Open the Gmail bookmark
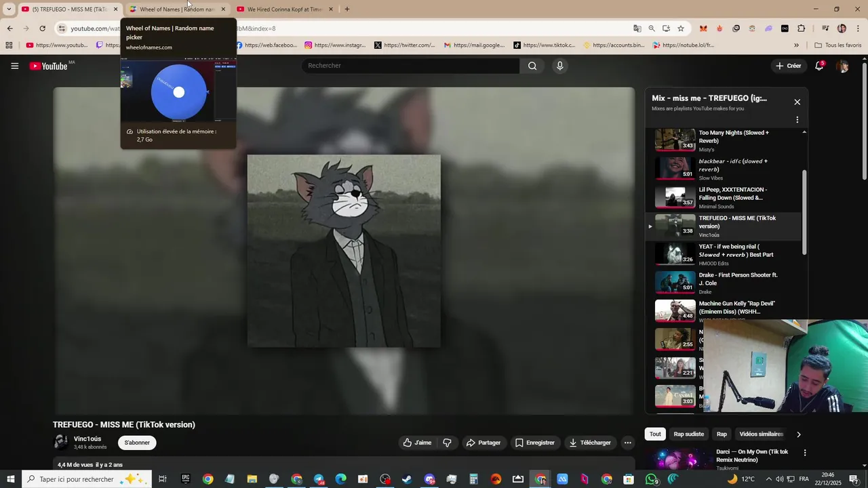 pyautogui.click(x=474, y=45)
